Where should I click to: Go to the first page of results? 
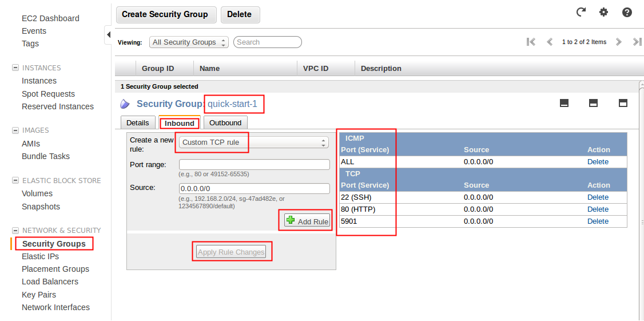531,42
